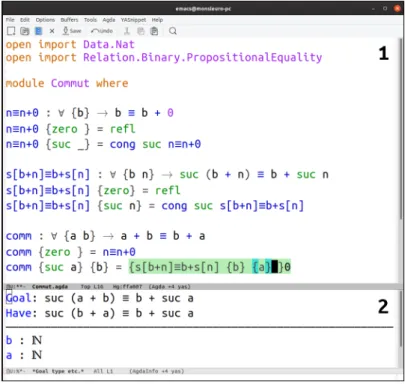Click the Open File toolbar icon
This screenshot has width=405, height=385.
(24, 31)
